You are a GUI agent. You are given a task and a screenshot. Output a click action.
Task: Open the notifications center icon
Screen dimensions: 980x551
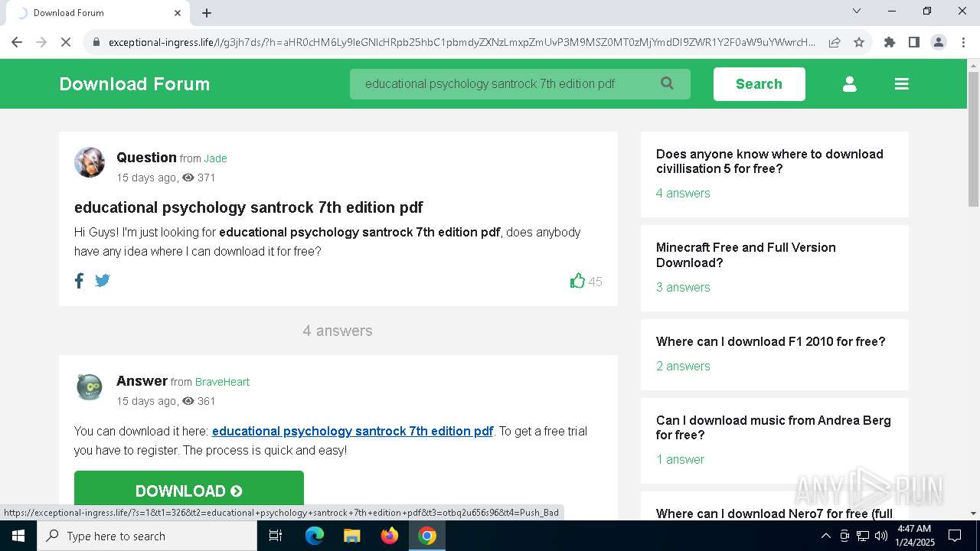point(955,536)
